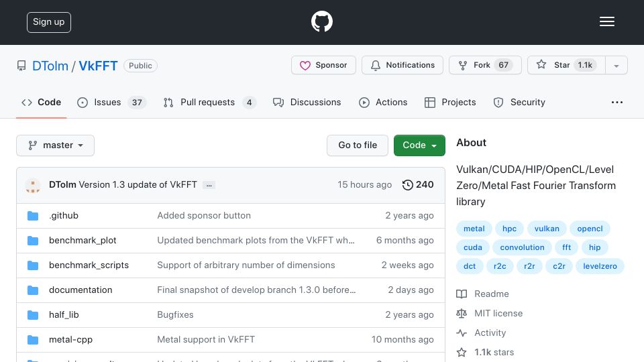Open the 'Bugfixes' commit message

click(x=175, y=315)
